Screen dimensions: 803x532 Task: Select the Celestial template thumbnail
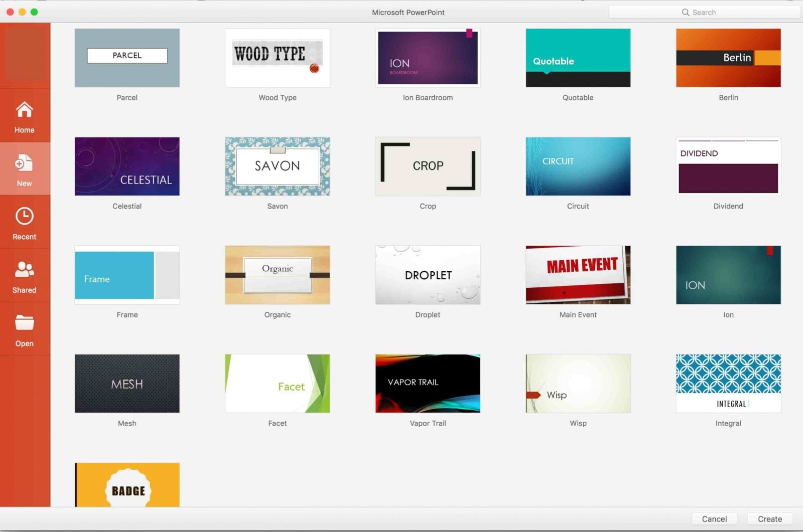coord(127,166)
